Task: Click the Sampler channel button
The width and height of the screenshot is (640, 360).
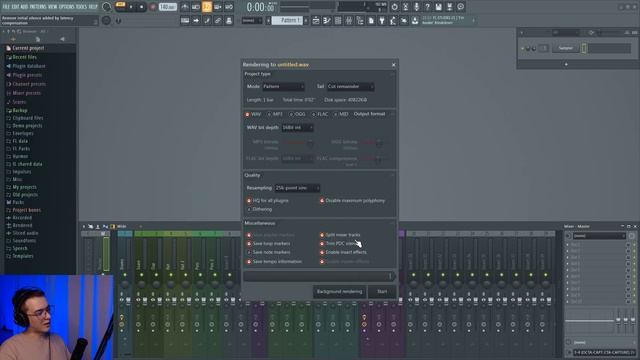Action: pyautogui.click(x=565, y=48)
